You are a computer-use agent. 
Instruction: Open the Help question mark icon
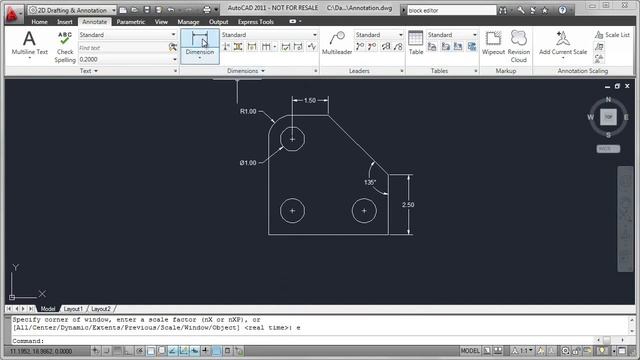coord(562,10)
